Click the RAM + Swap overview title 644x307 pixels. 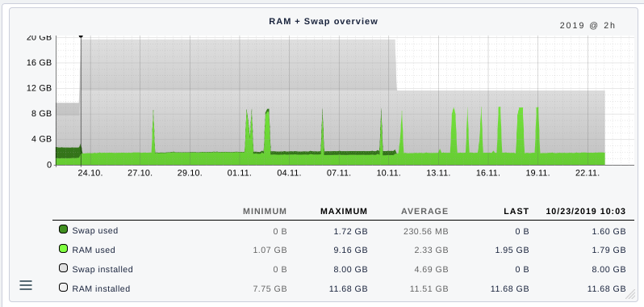click(x=324, y=21)
